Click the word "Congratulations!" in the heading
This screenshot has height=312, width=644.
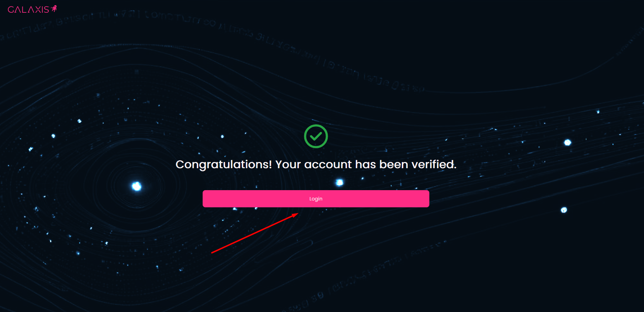pos(224,165)
